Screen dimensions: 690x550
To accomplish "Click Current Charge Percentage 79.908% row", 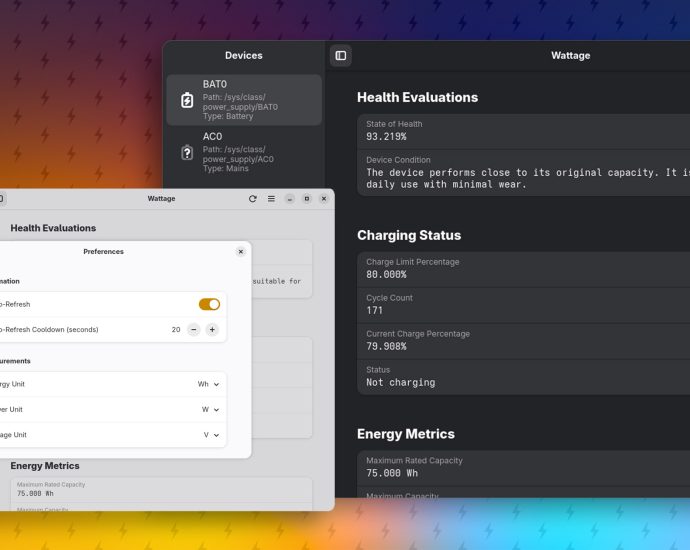I will (x=524, y=341).
